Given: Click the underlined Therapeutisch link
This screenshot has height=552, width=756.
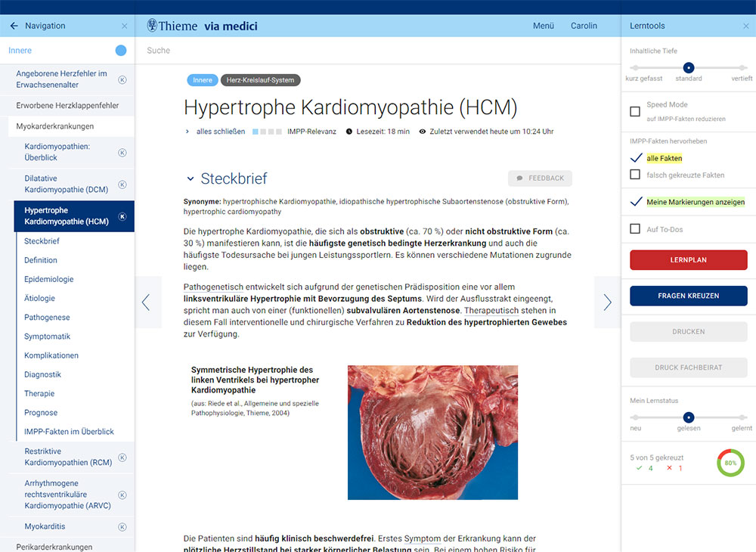Looking at the screenshot, I should pyautogui.click(x=491, y=311).
